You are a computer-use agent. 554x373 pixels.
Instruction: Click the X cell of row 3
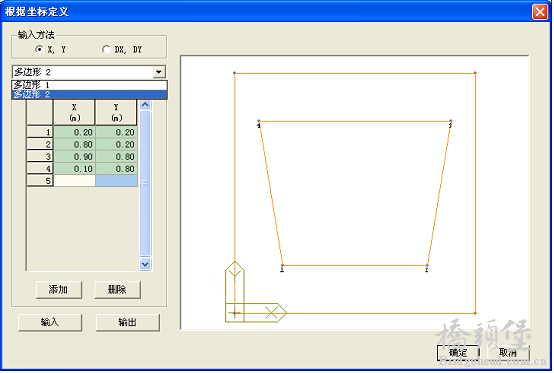point(74,156)
